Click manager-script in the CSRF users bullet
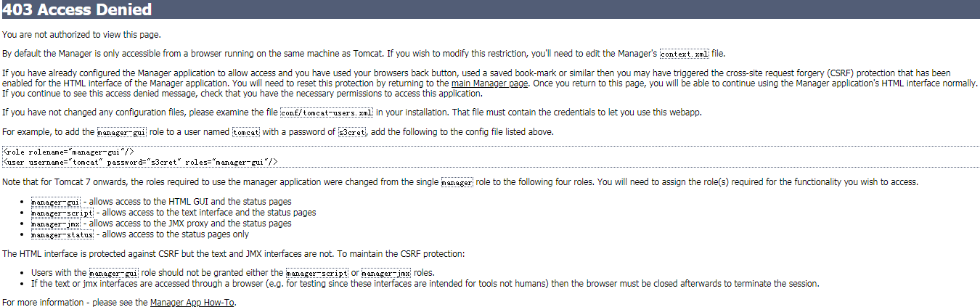This screenshot has width=980, height=307. [x=317, y=273]
